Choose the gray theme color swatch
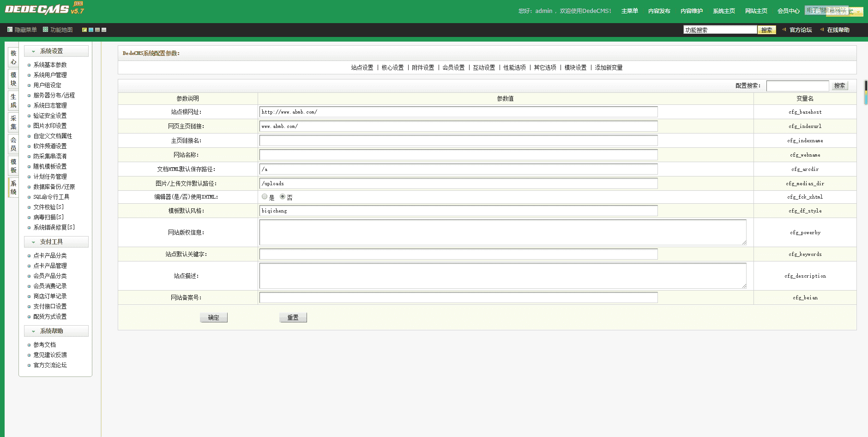This screenshot has width=868, height=437. click(104, 30)
